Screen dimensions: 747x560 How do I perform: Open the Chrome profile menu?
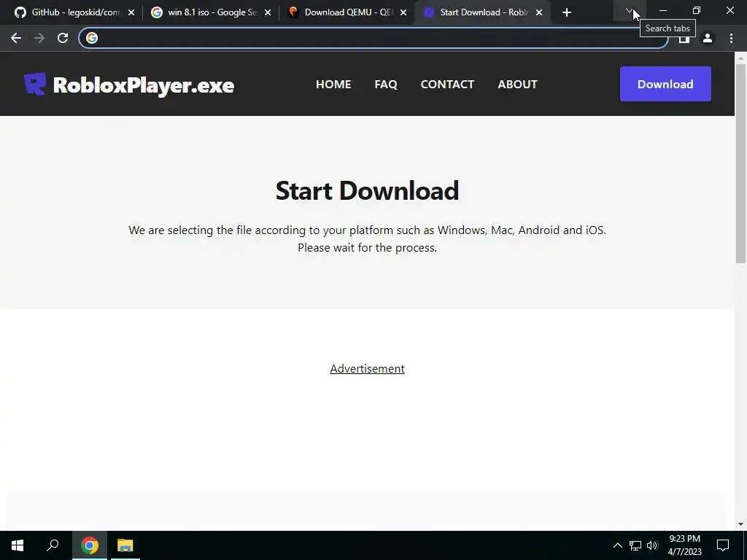tap(708, 38)
